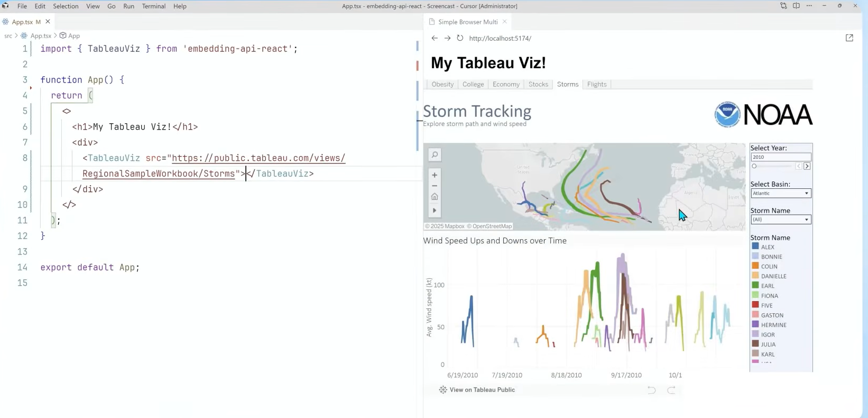The height and width of the screenshot is (418, 868).
Task: Click the Tableau logo icon beside View on Tableau Public
Action: coord(443,390)
